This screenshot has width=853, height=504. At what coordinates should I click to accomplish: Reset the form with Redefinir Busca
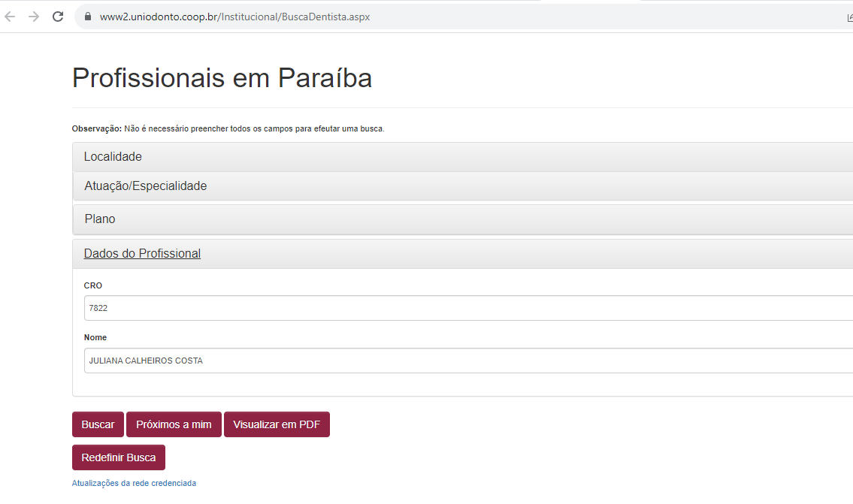pos(119,457)
